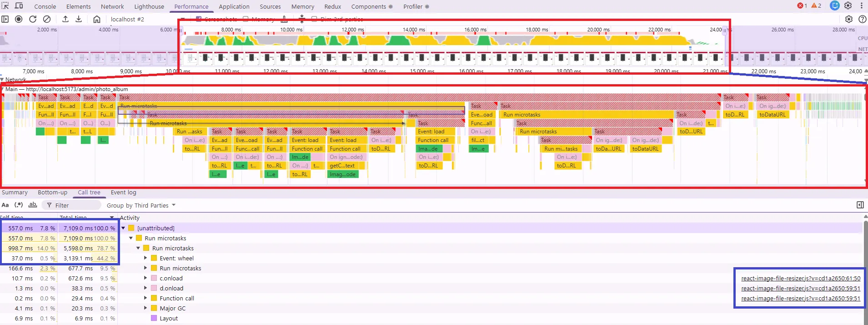Collapse the [unattributed] tree node
Image resolution: width=868 pixels, height=325 pixels.
pos(123,228)
